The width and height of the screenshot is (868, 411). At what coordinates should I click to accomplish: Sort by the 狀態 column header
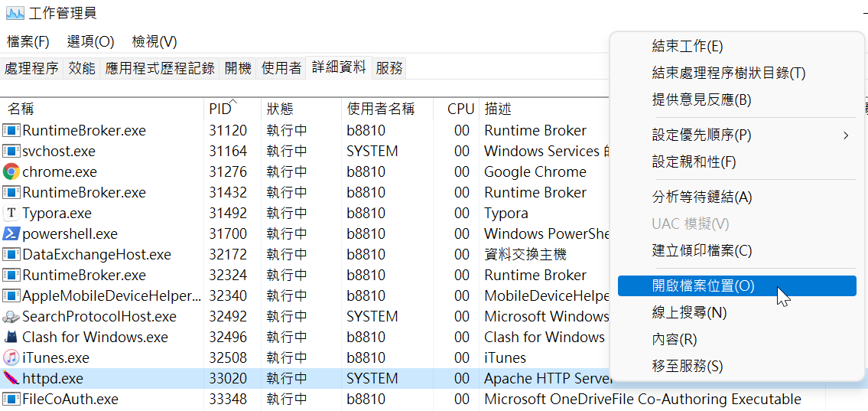[x=301, y=109]
